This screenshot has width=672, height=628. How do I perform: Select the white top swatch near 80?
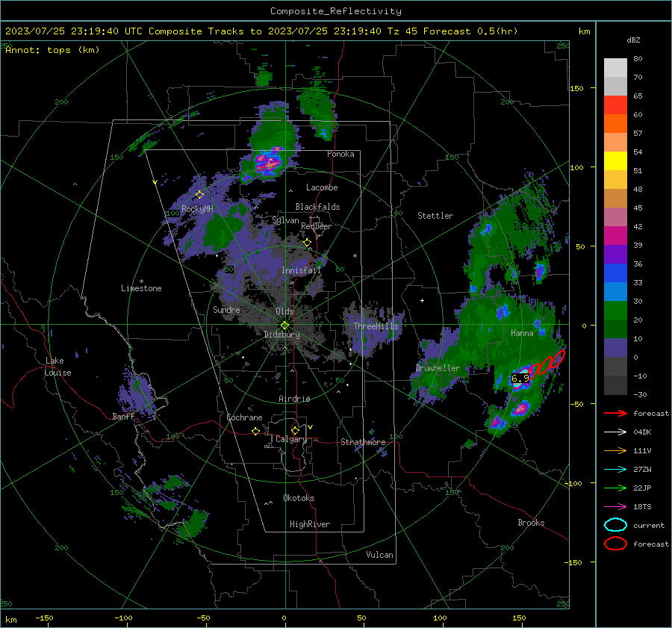tap(615, 68)
